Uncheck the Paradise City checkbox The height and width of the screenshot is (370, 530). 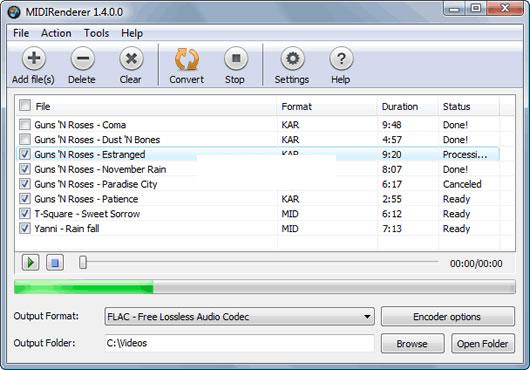point(25,184)
